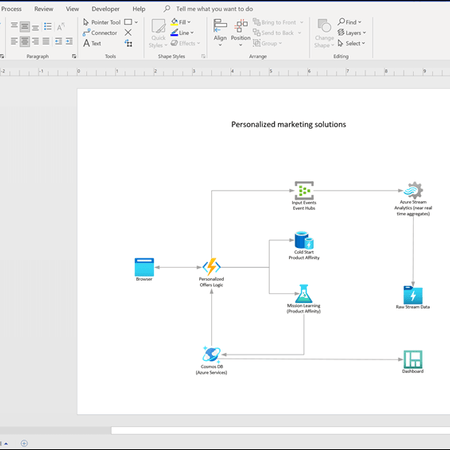Click the Connection Point X tool
This screenshot has height=450, width=450.
pos(128,32)
